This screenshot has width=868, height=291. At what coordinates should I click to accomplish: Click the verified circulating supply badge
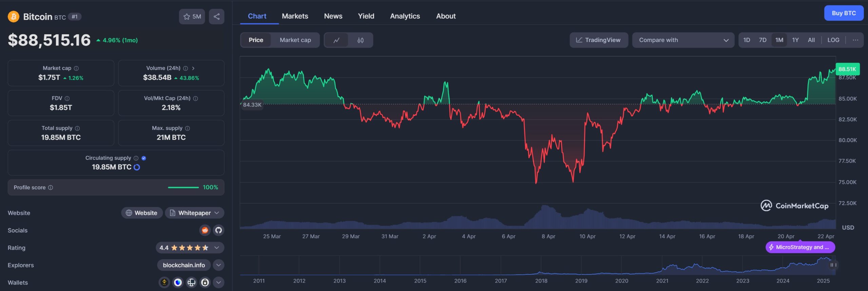tap(144, 158)
